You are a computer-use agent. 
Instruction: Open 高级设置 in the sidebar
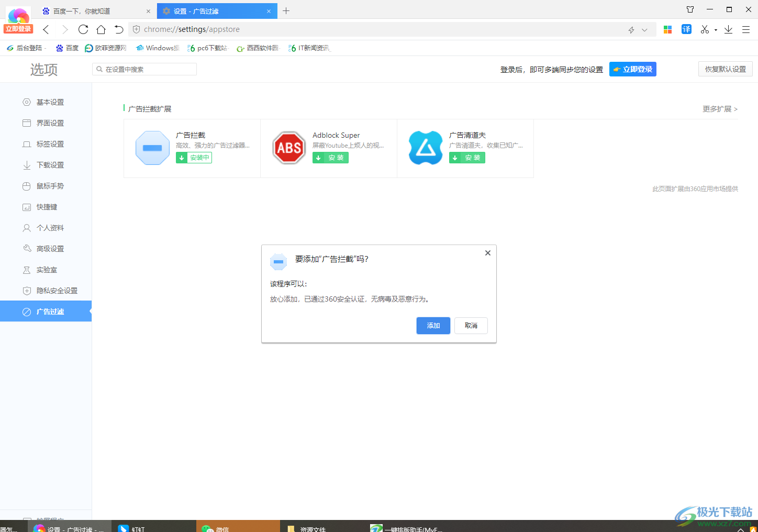(x=46, y=249)
